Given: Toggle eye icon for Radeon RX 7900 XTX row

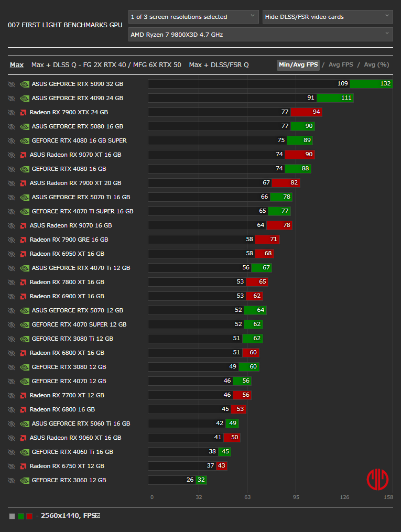Looking at the screenshot, I should (12, 113).
